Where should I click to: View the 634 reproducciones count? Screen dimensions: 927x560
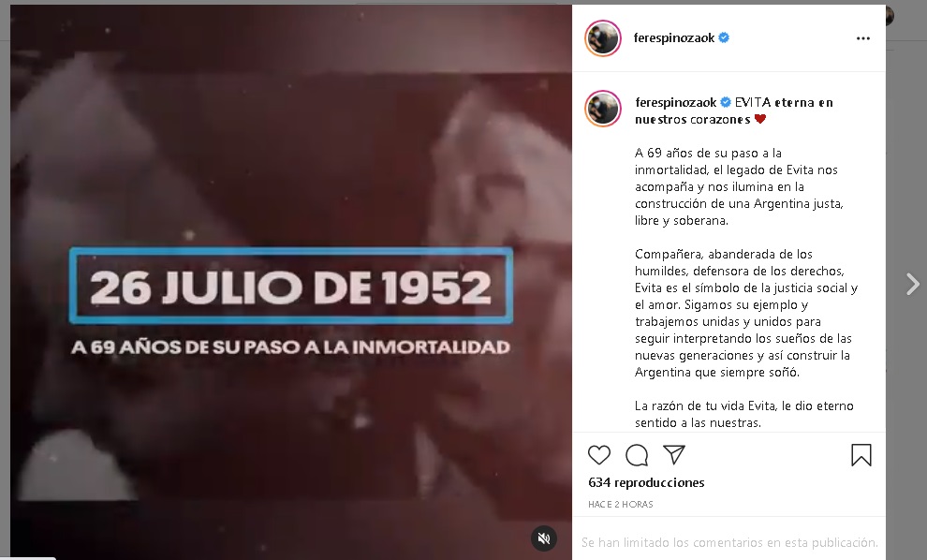(646, 482)
